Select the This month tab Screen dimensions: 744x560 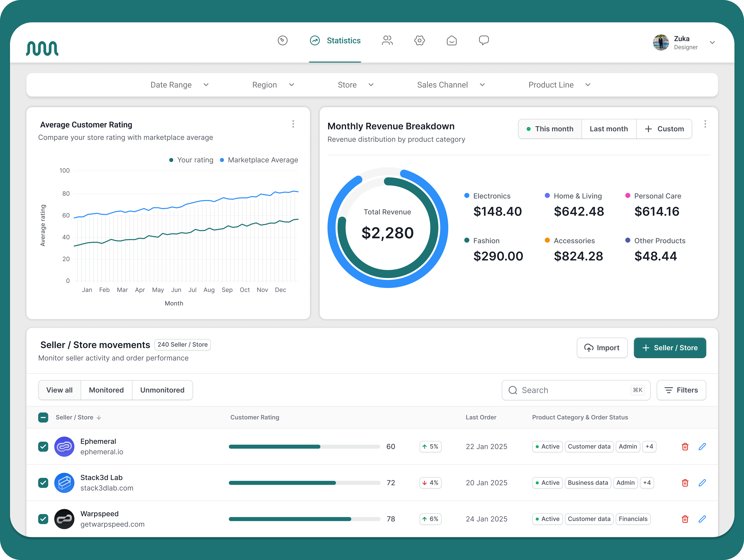tap(550, 129)
